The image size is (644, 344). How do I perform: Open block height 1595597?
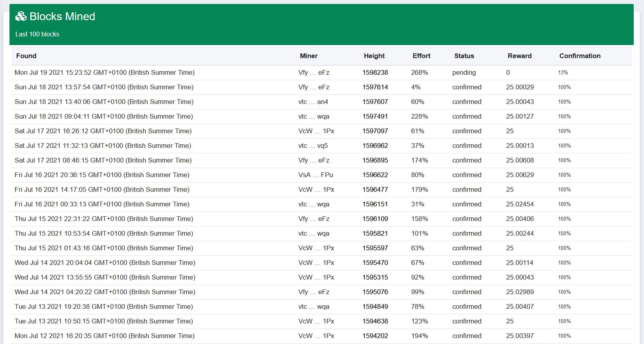tap(375, 248)
